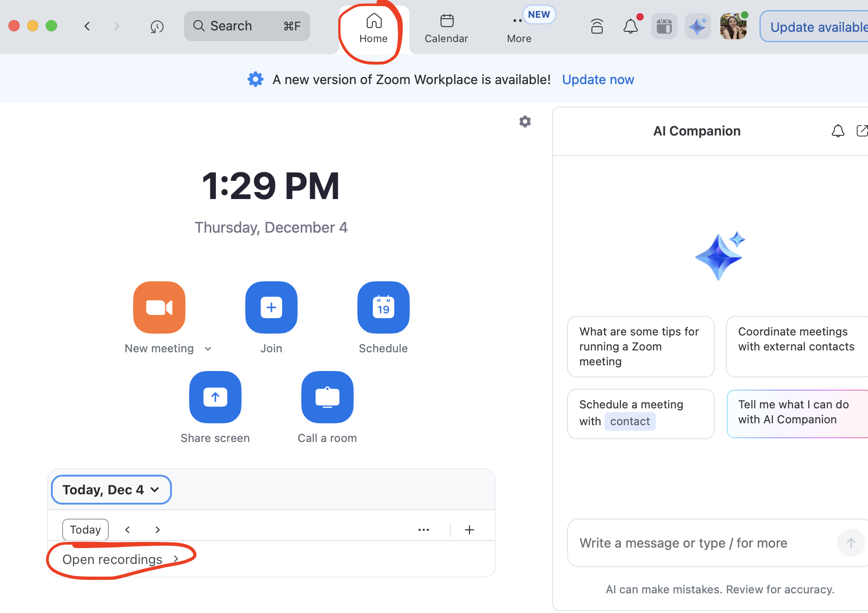Open the More menu
The height and width of the screenshot is (613, 868).
click(519, 29)
